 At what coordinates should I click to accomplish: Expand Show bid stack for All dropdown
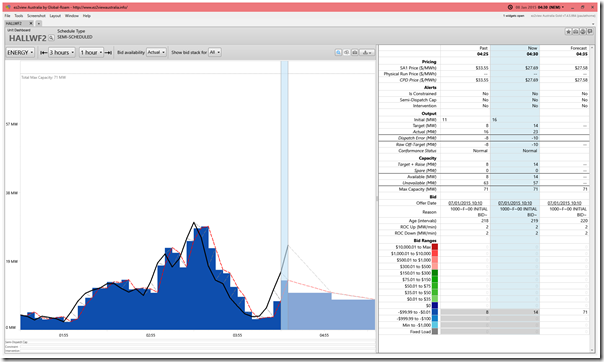215,52
